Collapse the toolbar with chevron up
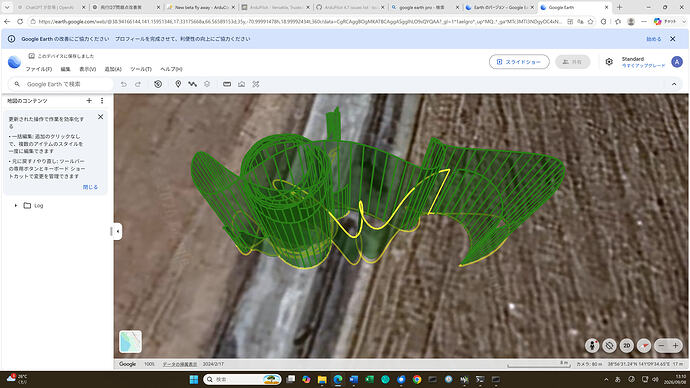 [674, 84]
